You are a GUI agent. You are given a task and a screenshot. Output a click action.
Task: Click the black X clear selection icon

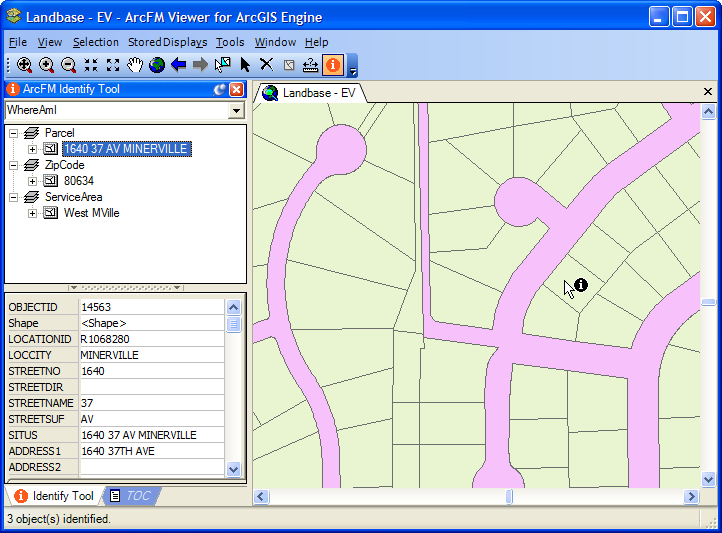267,65
